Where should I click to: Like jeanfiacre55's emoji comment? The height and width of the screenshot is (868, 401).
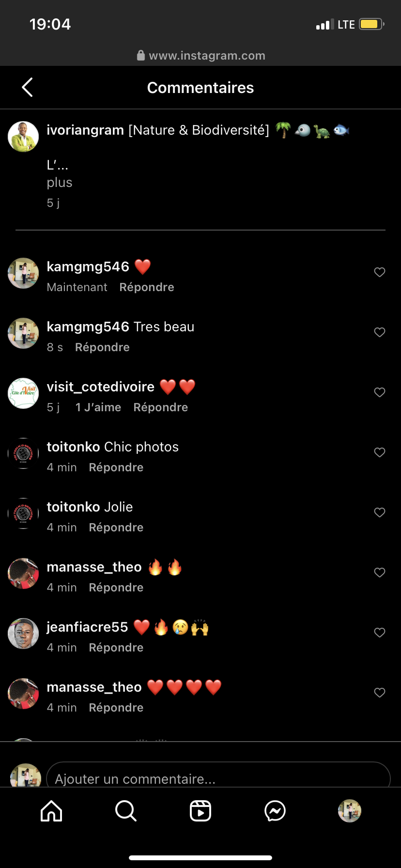380,633
